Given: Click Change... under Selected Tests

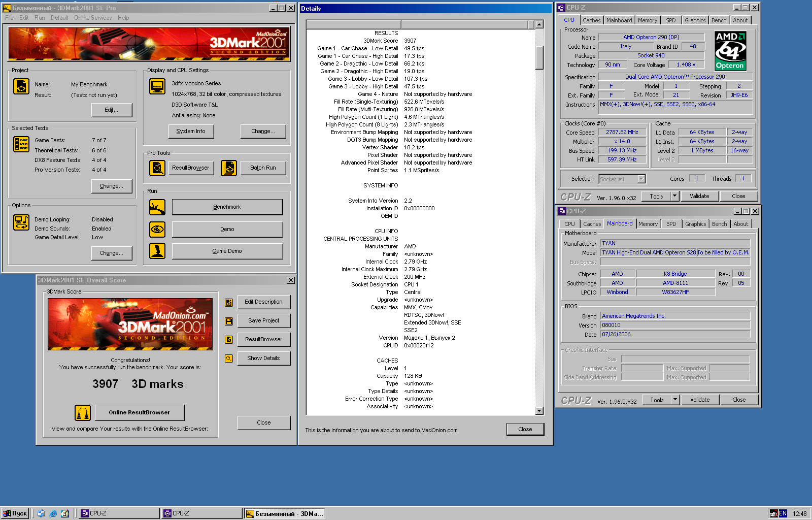Looking at the screenshot, I should (112, 186).
